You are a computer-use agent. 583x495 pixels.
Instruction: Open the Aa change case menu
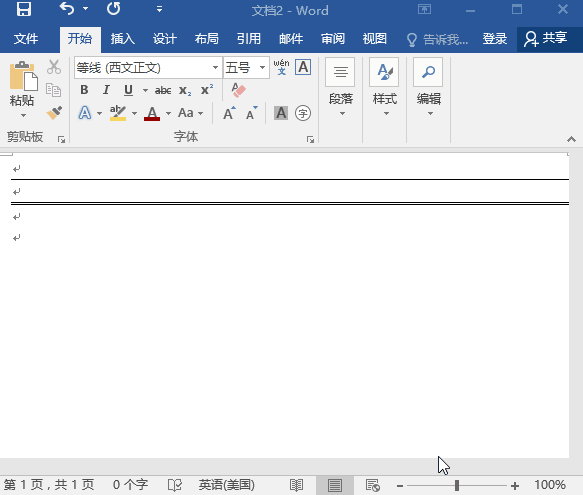(x=190, y=113)
